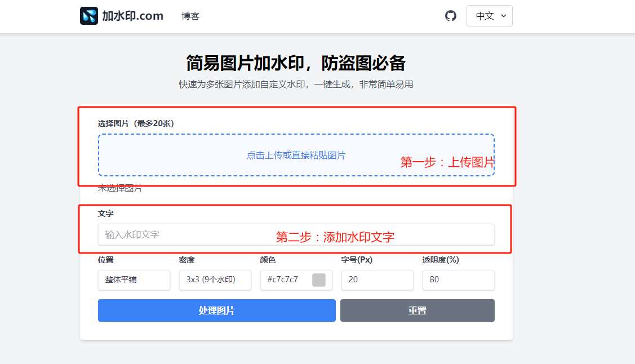Viewport: 635px width, 364px height.
Task: Click the 加水印.com site title
Action: tap(132, 16)
